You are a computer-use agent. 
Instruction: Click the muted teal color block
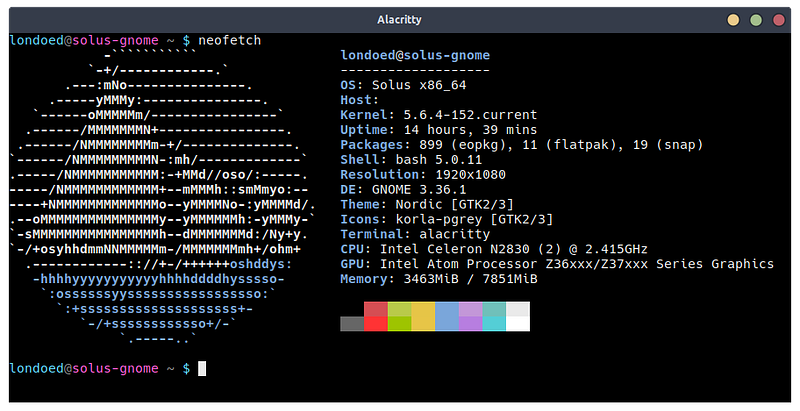tap(494, 309)
